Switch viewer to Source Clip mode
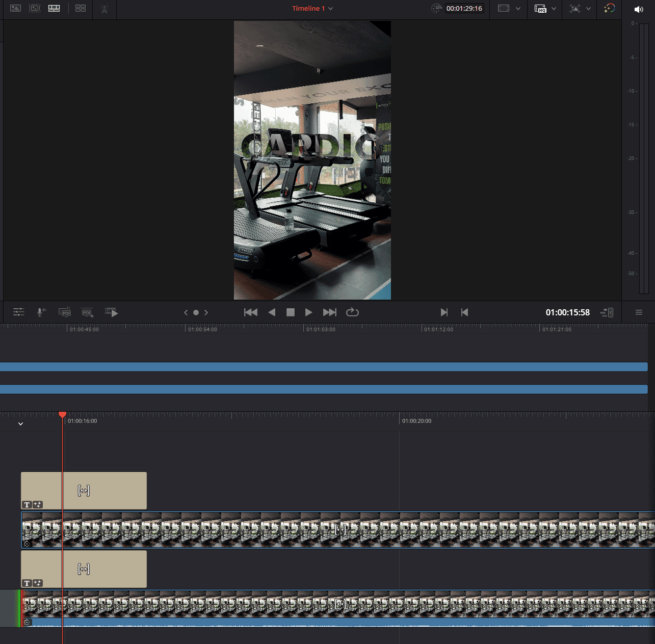Screen dimensions: 655x644 [15, 9]
